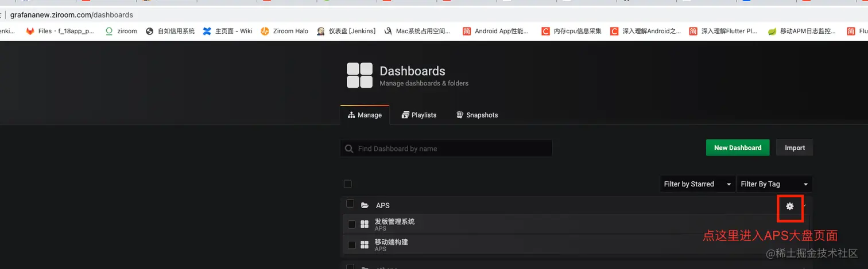This screenshot has width=868, height=269.
Task: Open the 移动端构建 dashboard
Action: [x=576, y=245]
